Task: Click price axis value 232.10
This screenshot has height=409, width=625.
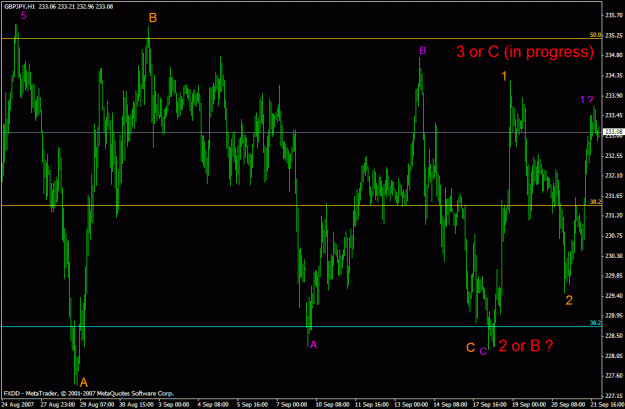Action: [x=614, y=175]
